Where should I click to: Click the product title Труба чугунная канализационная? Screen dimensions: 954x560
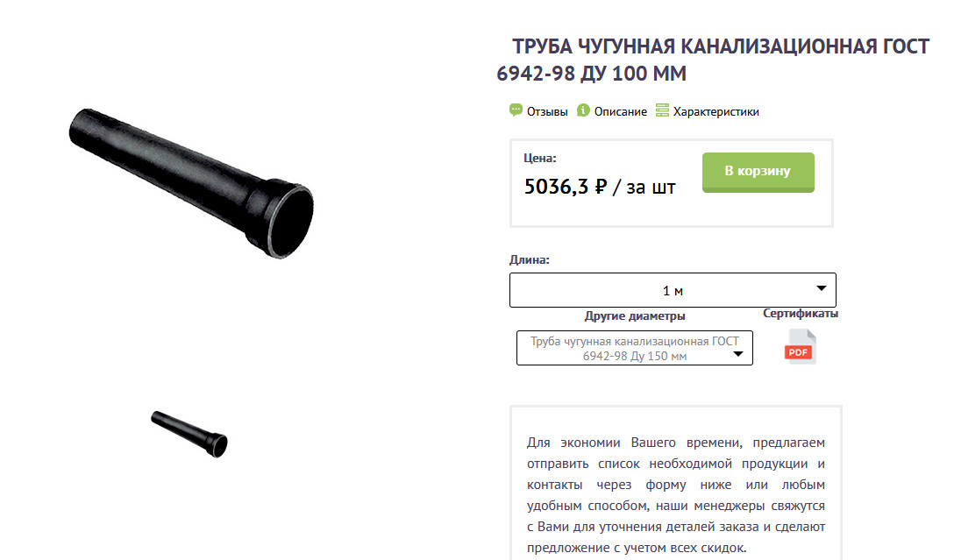(713, 60)
